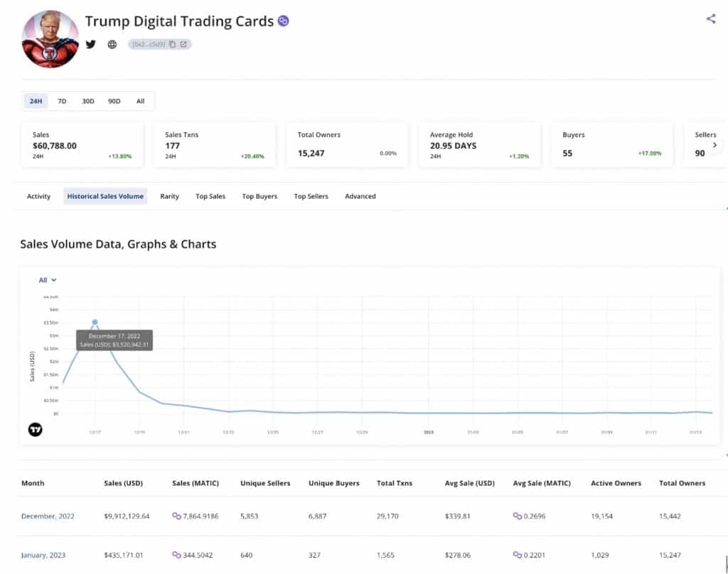This screenshot has width=728, height=574.
Task: Click the $9,912,129.64 sales cell
Action: coord(127,516)
